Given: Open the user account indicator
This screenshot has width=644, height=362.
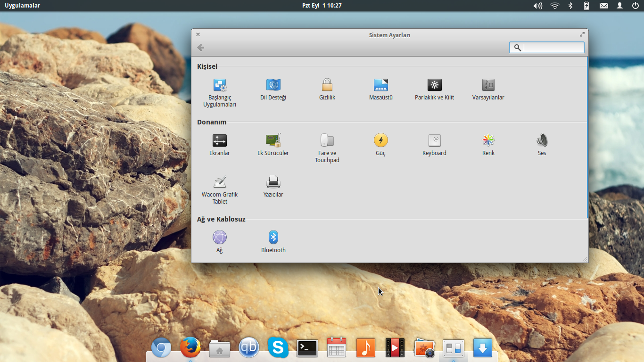Looking at the screenshot, I should tap(620, 6).
